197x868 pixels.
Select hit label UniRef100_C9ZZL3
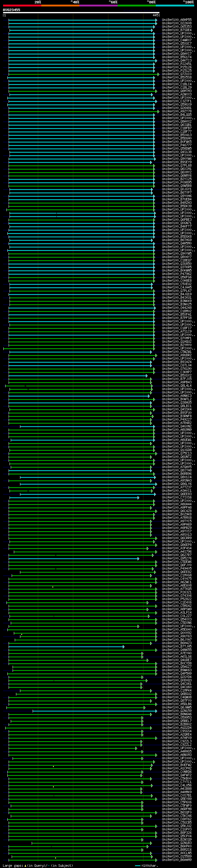pyautogui.click(x=177, y=741)
